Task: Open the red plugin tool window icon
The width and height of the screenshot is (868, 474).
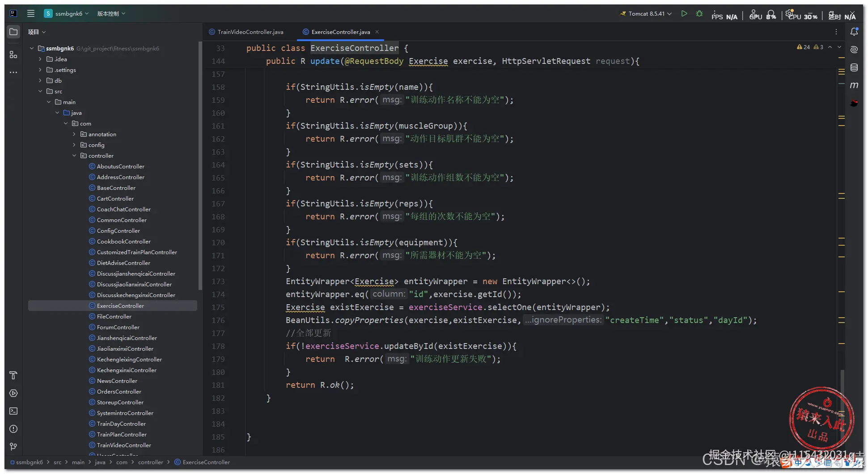Action: pyautogui.click(x=854, y=103)
